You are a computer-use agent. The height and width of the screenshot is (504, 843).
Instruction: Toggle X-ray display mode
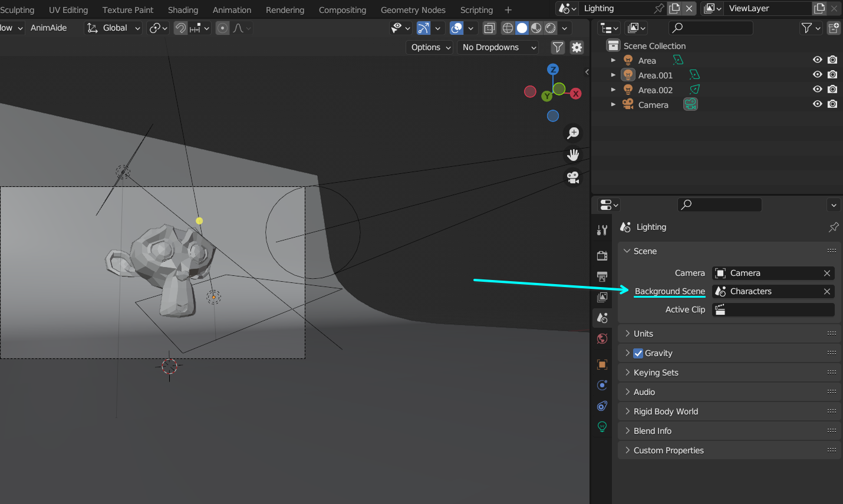(x=489, y=28)
